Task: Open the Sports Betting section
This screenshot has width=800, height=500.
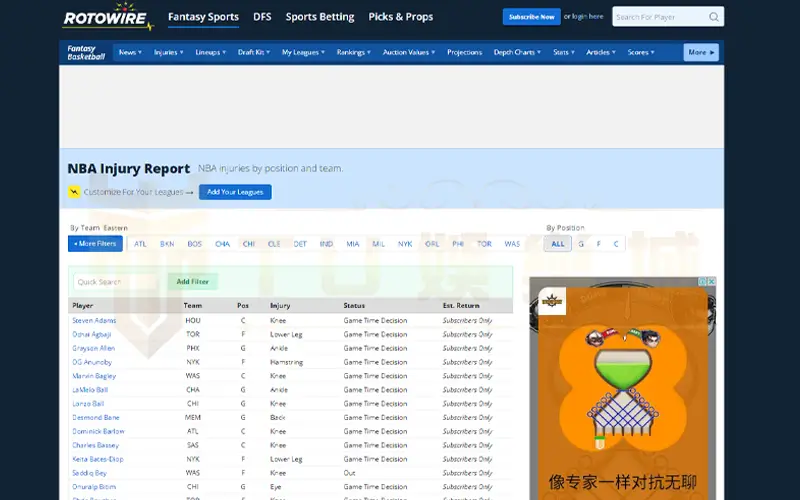Action: click(x=320, y=17)
